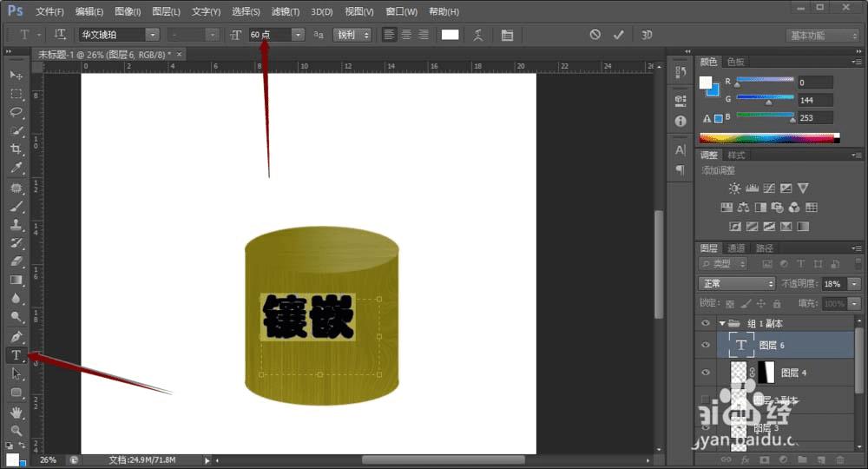Open the warp text option

coord(478,35)
